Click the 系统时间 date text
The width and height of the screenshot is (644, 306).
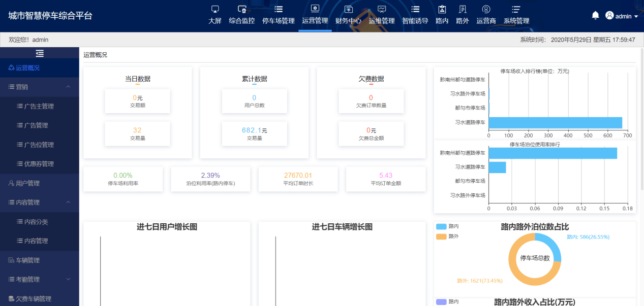(593, 40)
